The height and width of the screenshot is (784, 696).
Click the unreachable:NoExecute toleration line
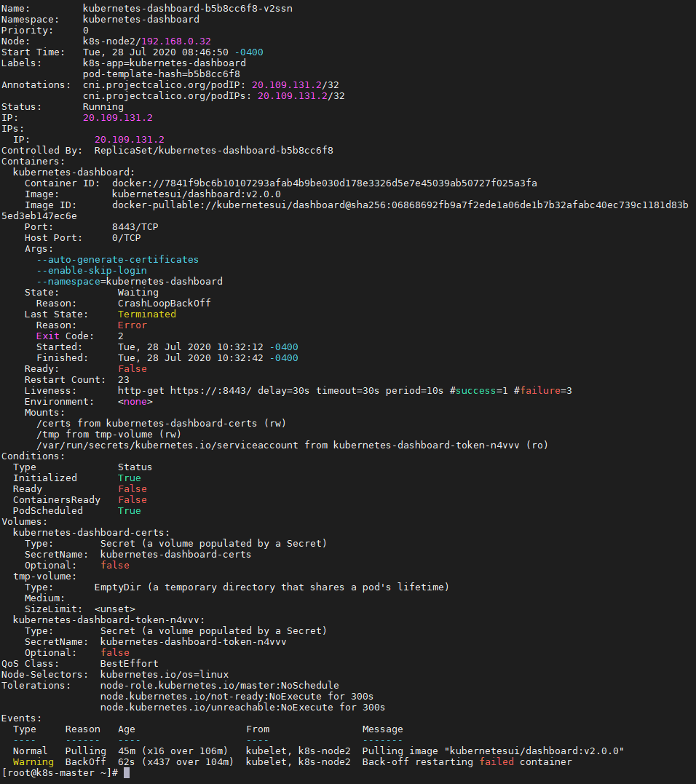pyautogui.click(x=242, y=708)
